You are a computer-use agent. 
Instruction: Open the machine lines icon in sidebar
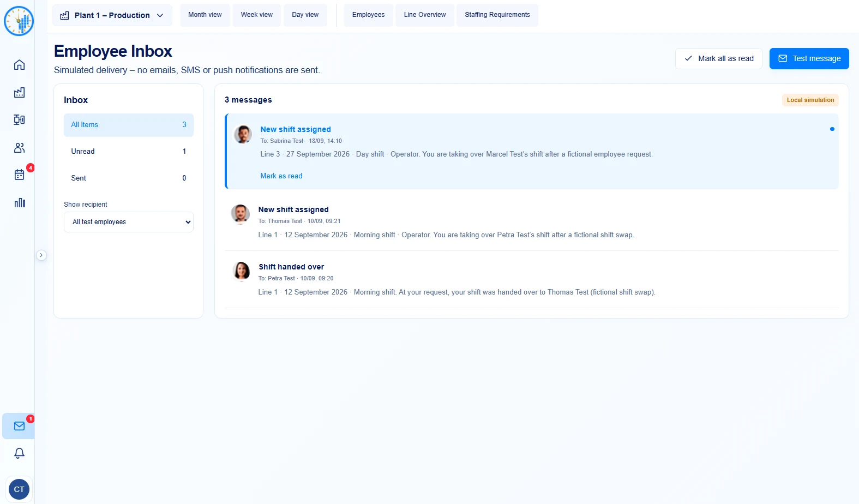(x=20, y=120)
